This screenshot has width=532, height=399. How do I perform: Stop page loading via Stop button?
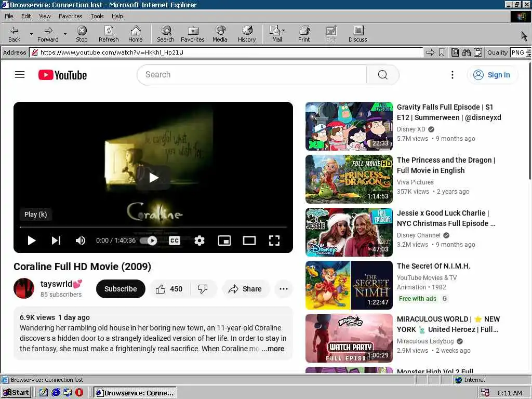82,34
